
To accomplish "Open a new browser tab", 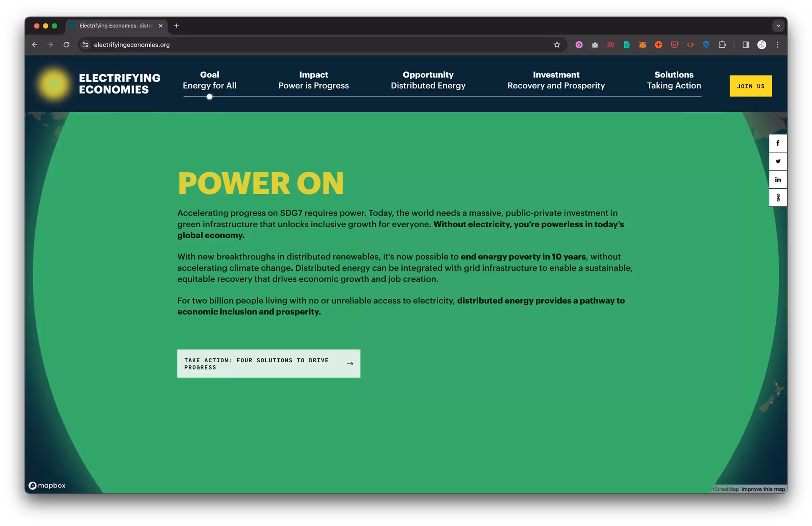I will click(x=177, y=26).
